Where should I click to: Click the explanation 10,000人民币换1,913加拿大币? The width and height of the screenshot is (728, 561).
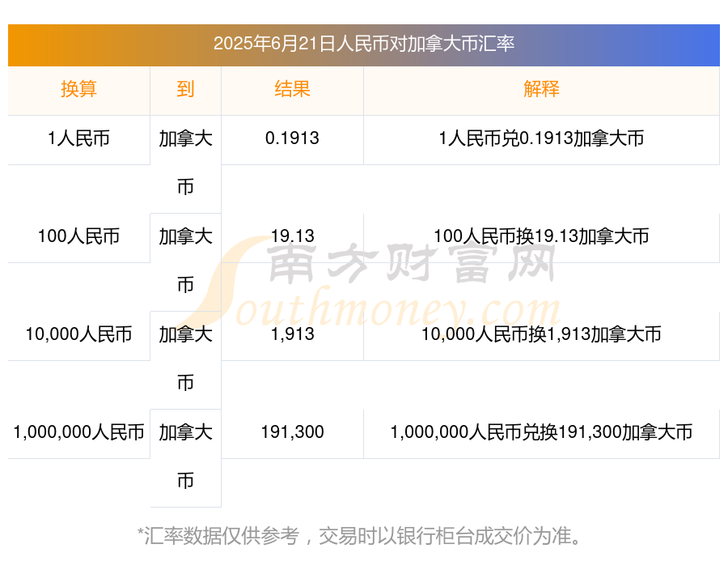[541, 334]
